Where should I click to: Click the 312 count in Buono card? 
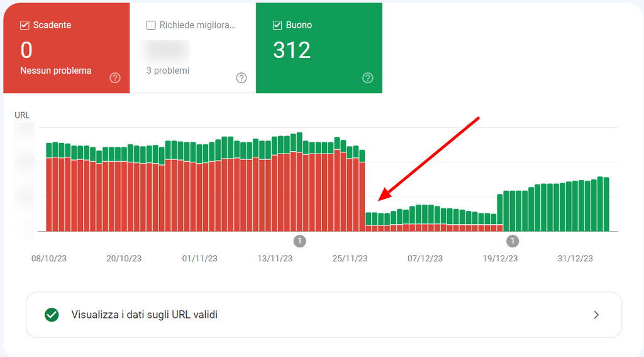click(x=292, y=50)
